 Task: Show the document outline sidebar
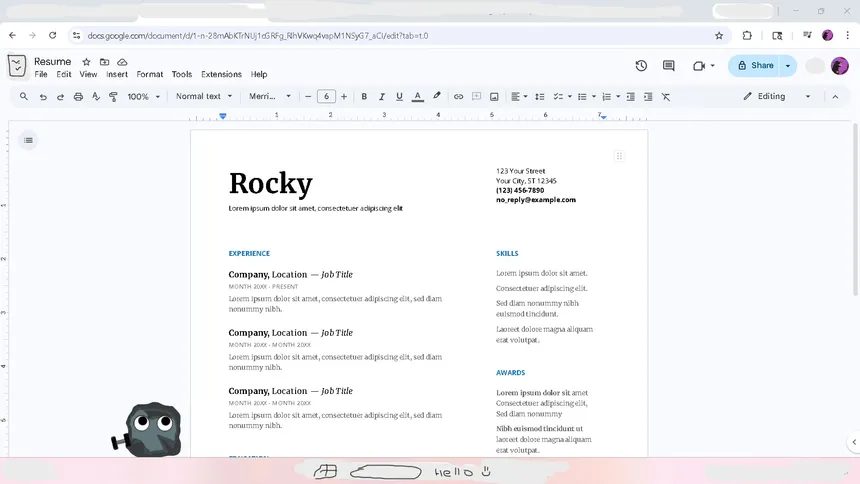click(x=28, y=140)
